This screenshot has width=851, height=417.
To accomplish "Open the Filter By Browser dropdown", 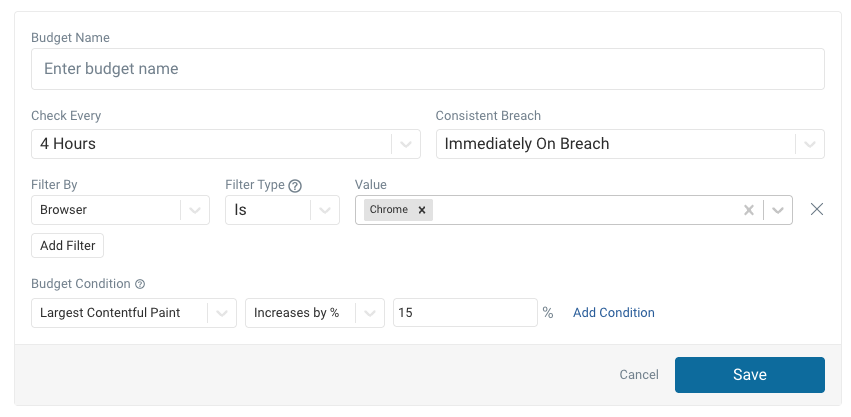I will 195,210.
